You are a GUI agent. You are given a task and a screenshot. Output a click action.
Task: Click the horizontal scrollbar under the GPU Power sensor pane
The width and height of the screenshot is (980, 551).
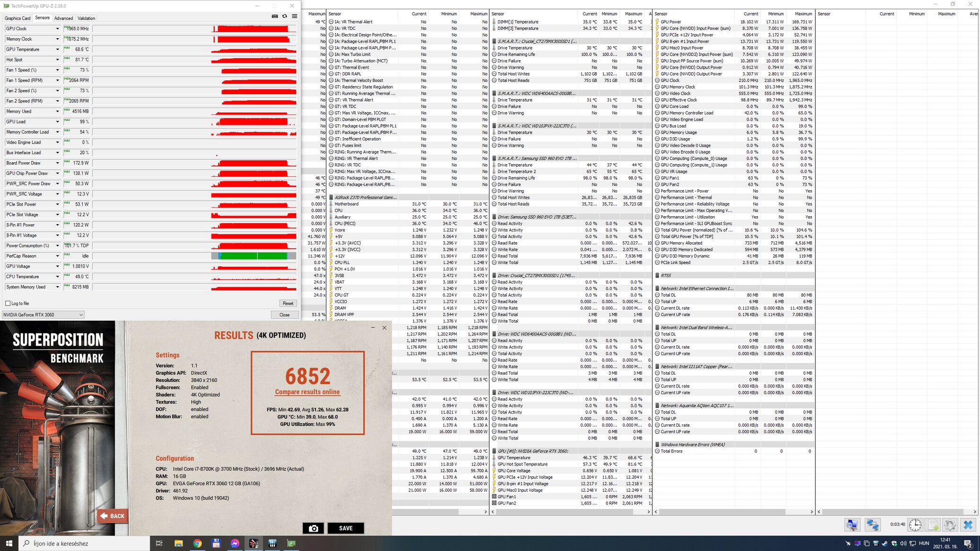(734, 512)
